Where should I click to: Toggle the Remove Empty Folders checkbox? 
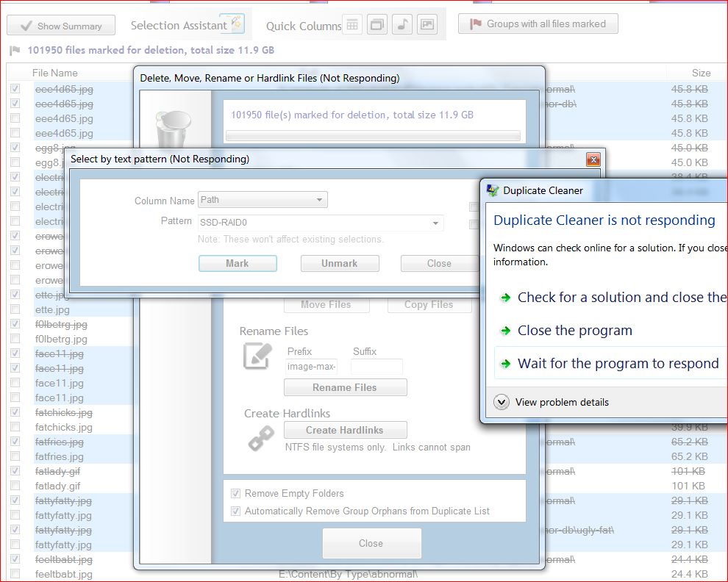[x=236, y=494]
